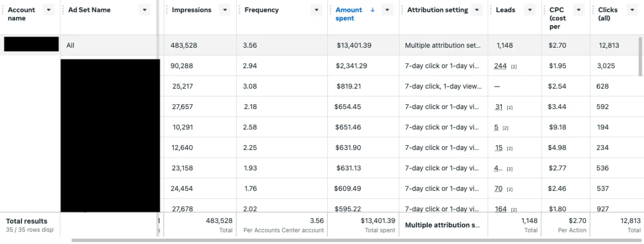Open the Ad Set Name column dropdown
The image size is (644, 244).
(x=144, y=10)
